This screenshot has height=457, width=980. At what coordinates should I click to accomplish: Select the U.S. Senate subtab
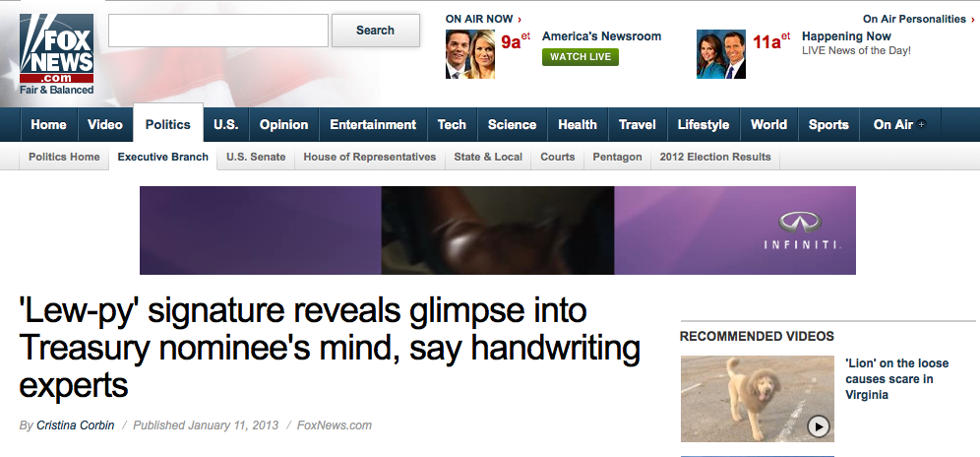(x=256, y=158)
